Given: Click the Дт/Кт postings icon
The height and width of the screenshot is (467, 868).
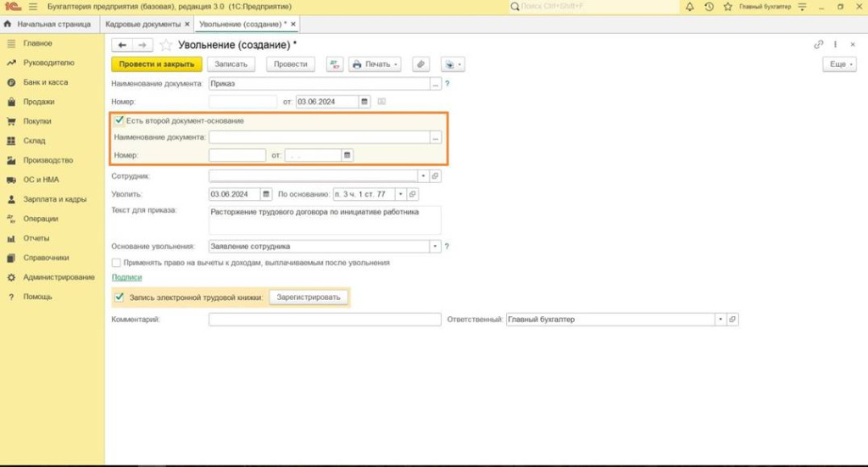Looking at the screenshot, I should click(334, 64).
